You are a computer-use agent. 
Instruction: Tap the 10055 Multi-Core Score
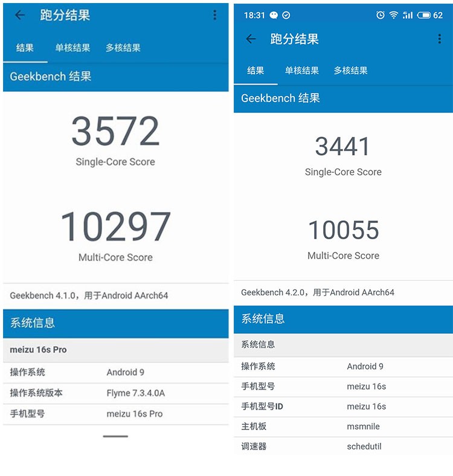pyautogui.click(x=344, y=230)
